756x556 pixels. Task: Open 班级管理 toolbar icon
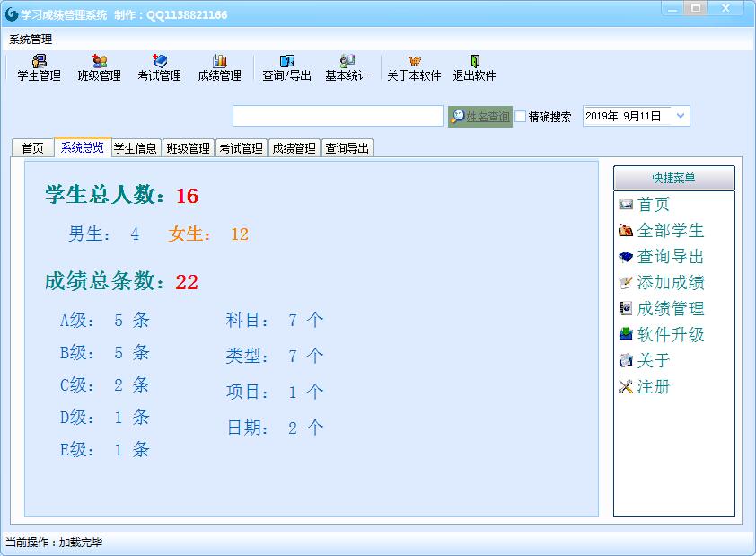coord(100,68)
